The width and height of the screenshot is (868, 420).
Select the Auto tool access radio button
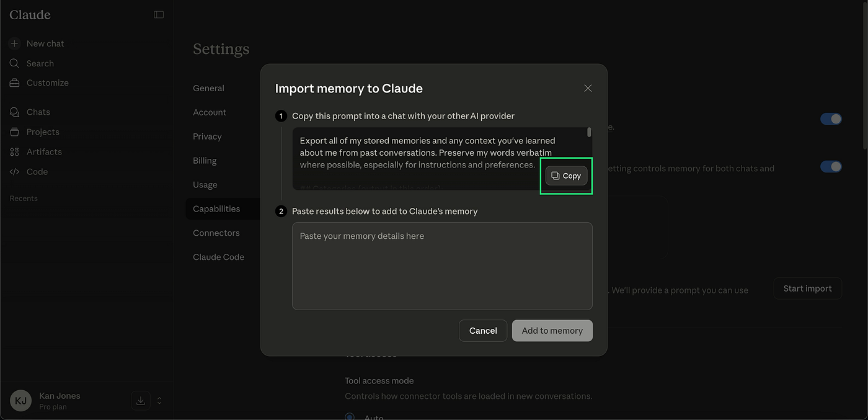pos(350,417)
